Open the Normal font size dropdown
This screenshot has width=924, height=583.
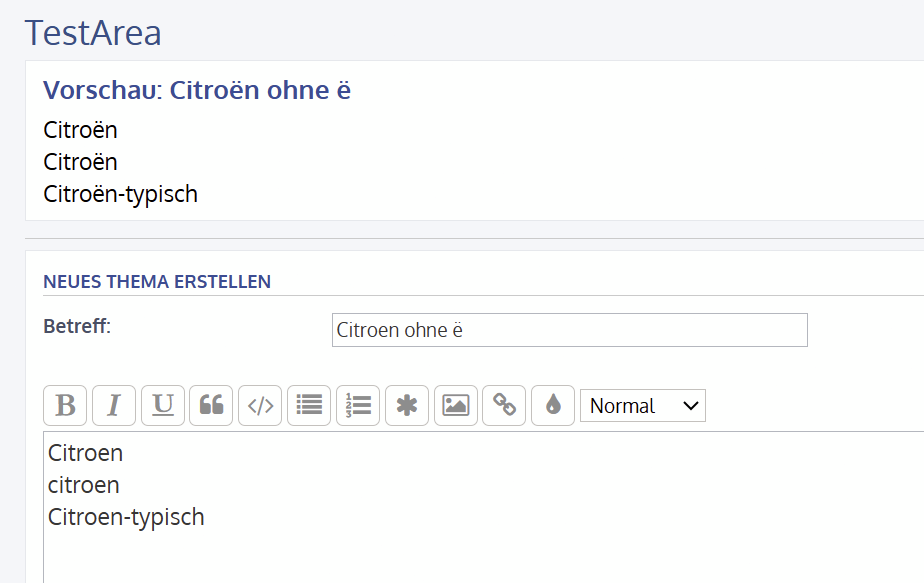[643, 406]
